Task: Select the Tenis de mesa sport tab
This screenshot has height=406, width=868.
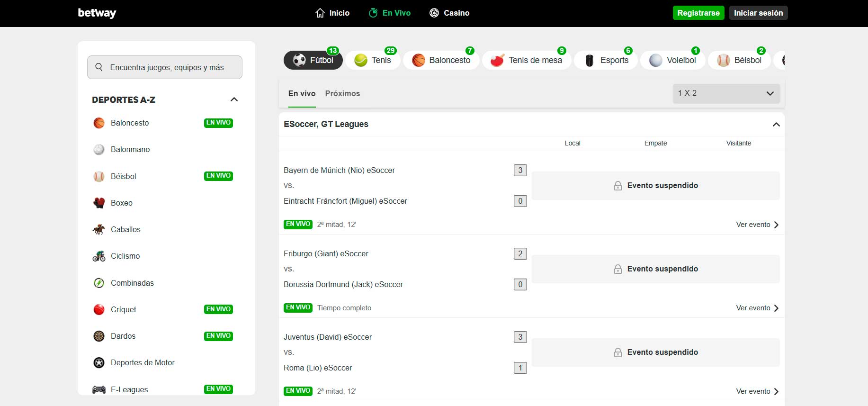Action: [x=527, y=60]
